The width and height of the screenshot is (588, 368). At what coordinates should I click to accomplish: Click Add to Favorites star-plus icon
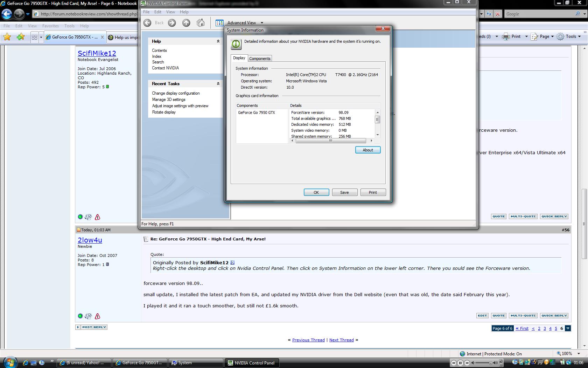[21, 37]
